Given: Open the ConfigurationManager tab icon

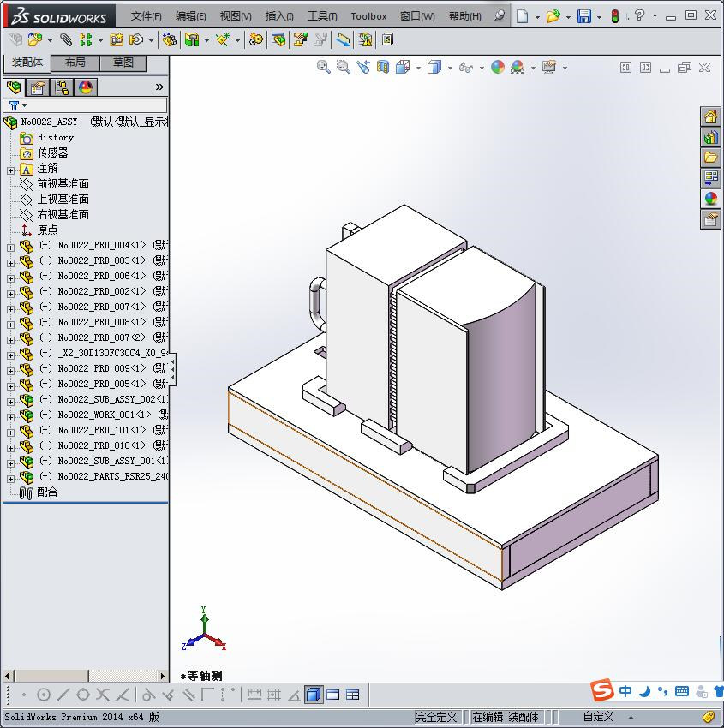Looking at the screenshot, I should pyautogui.click(x=62, y=87).
